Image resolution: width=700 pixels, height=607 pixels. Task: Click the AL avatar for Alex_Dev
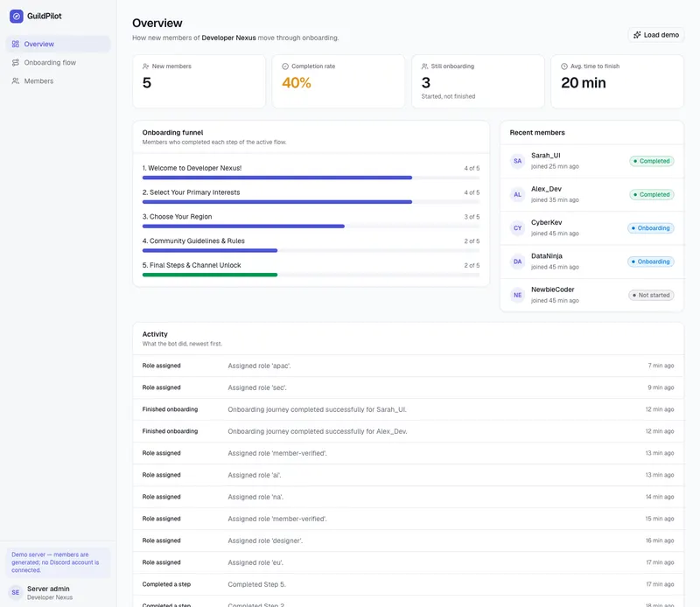(517, 194)
